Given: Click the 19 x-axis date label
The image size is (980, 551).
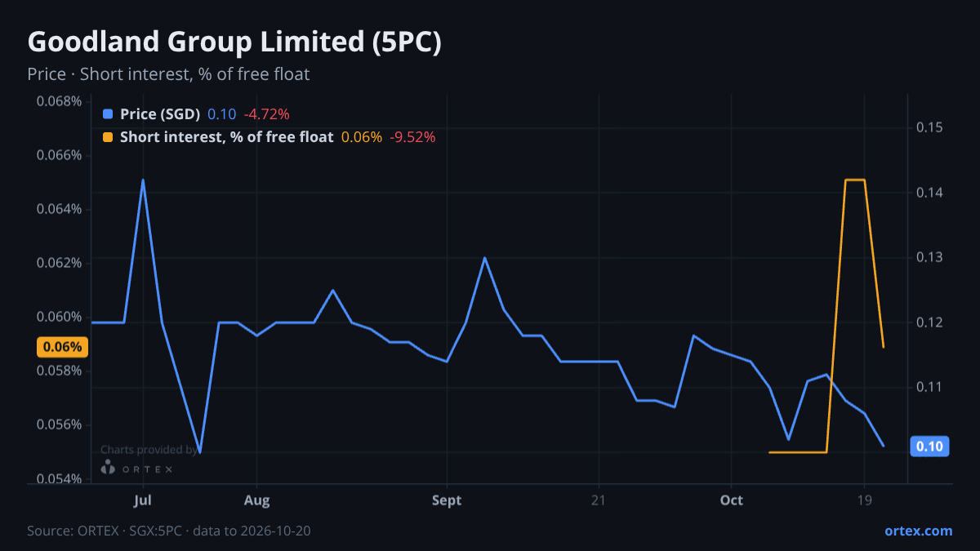Looking at the screenshot, I should tap(865, 500).
